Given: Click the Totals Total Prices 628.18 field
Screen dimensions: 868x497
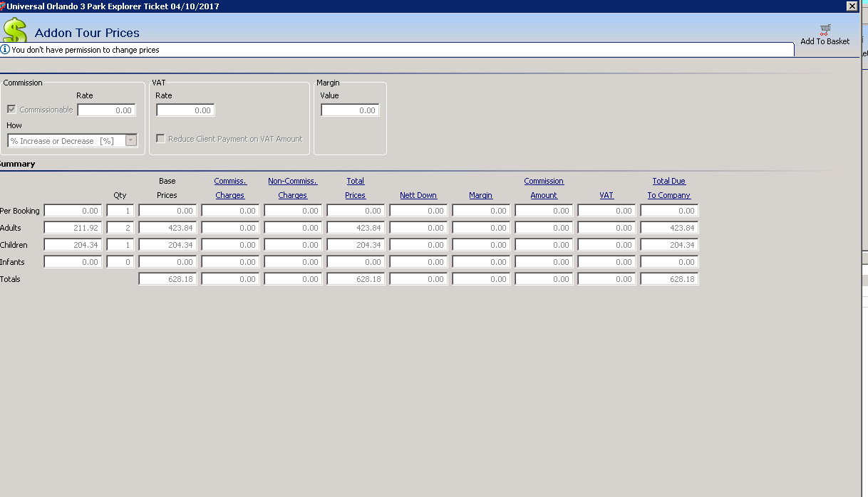Looking at the screenshot, I should coord(356,279).
